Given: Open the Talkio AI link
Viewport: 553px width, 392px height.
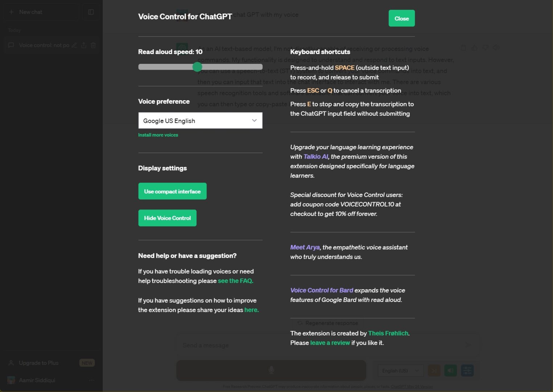Looking at the screenshot, I should pos(316,157).
